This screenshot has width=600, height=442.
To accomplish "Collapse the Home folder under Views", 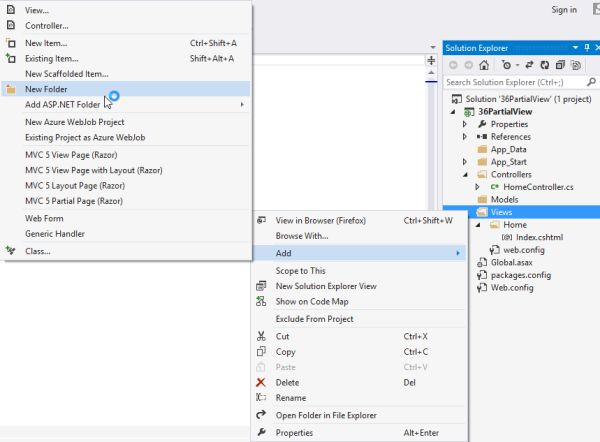I will pyautogui.click(x=478, y=225).
